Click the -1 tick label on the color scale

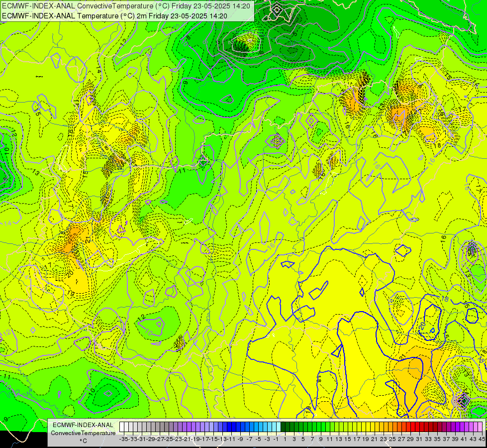click(276, 439)
